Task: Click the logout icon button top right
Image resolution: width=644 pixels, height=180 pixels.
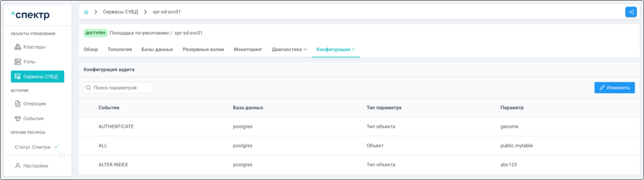Action: [x=631, y=12]
